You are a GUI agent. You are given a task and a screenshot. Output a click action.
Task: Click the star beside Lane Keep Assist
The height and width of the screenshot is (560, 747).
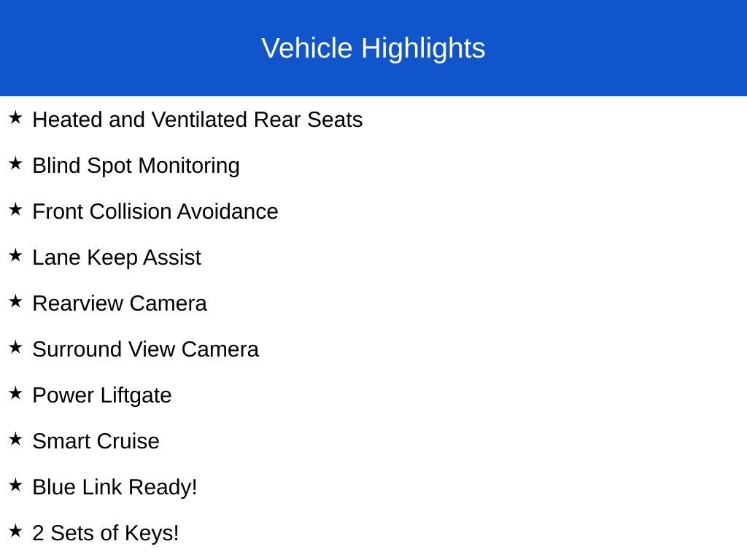point(16,255)
